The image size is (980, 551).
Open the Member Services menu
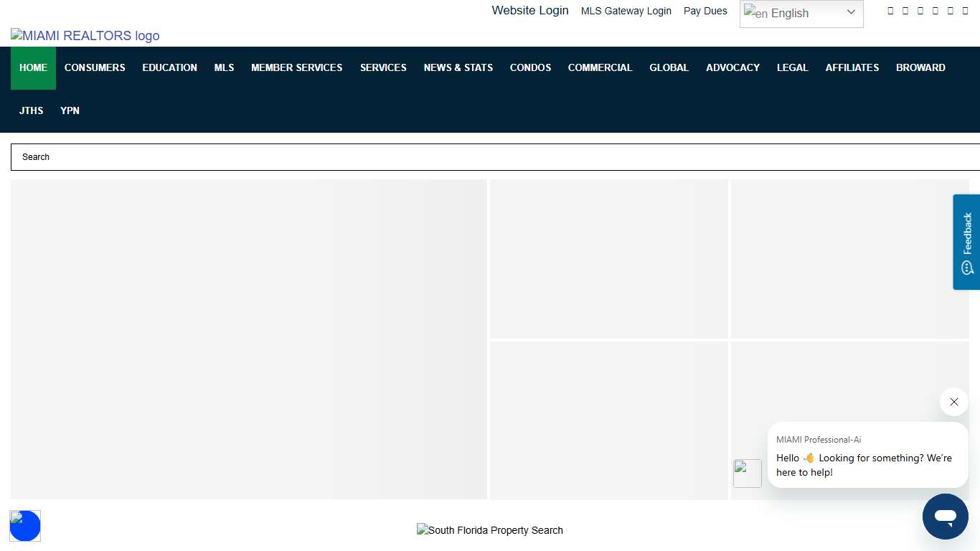(x=296, y=67)
